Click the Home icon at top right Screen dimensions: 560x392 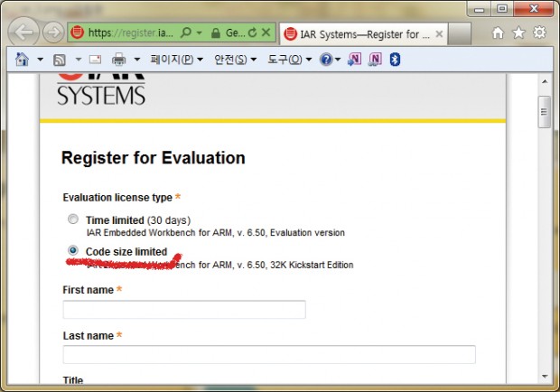coord(498,33)
